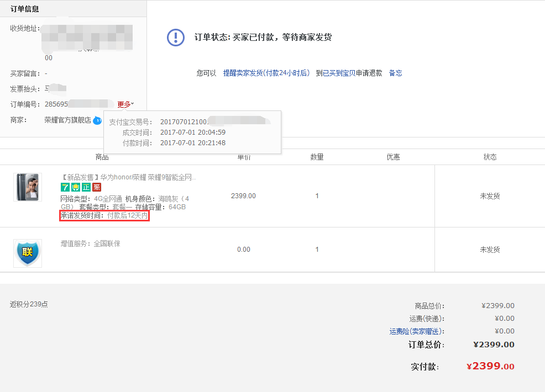Click the 增值服务：全国联保 text
Screen dimensions: 545x392
tap(90, 243)
